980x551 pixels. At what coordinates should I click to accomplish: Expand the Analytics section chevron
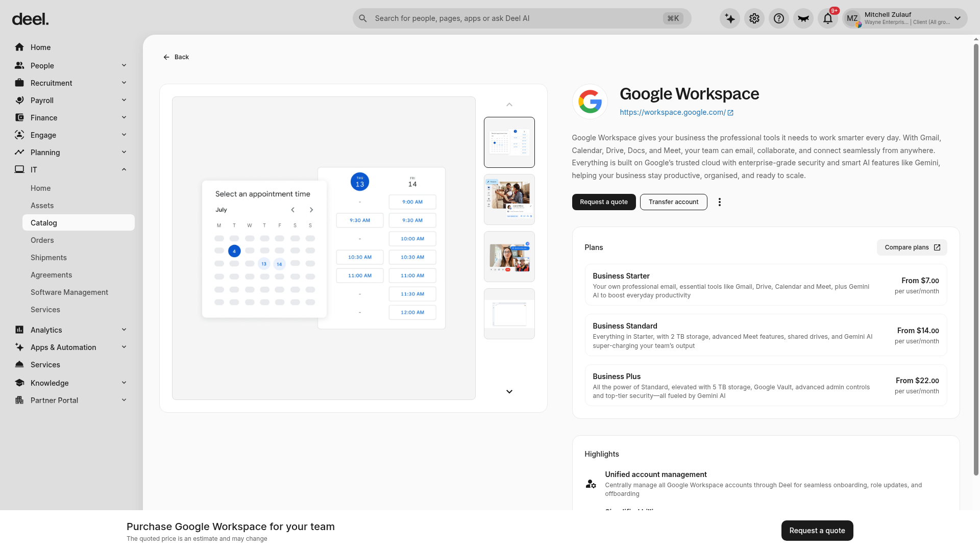click(124, 330)
